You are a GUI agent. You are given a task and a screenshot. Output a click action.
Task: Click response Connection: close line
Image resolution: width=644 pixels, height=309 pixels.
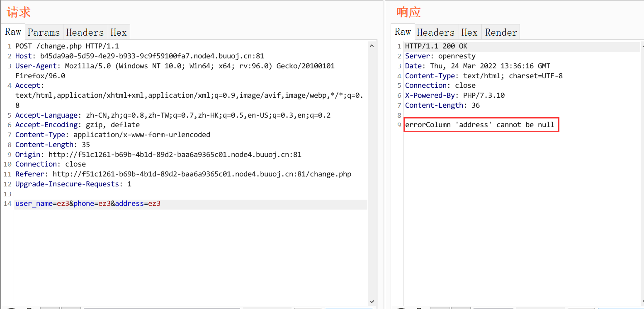click(x=440, y=85)
